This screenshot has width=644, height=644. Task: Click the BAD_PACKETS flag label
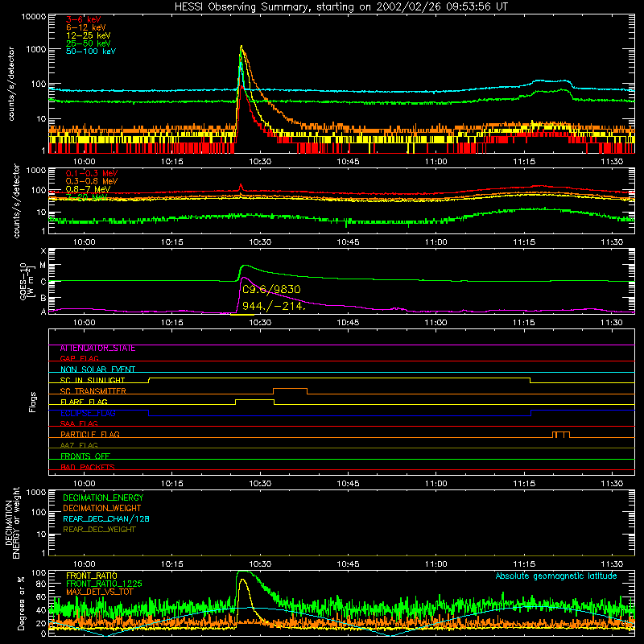(88, 467)
